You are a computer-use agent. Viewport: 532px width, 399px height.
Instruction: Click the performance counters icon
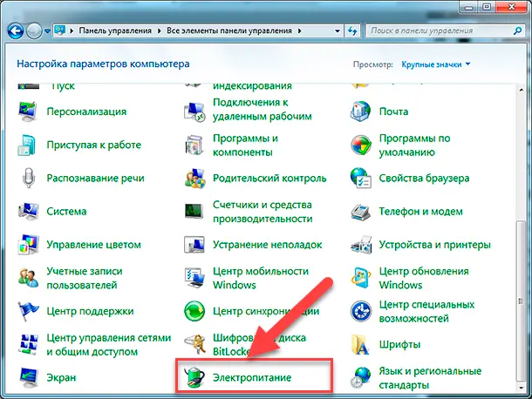click(194, 211)
